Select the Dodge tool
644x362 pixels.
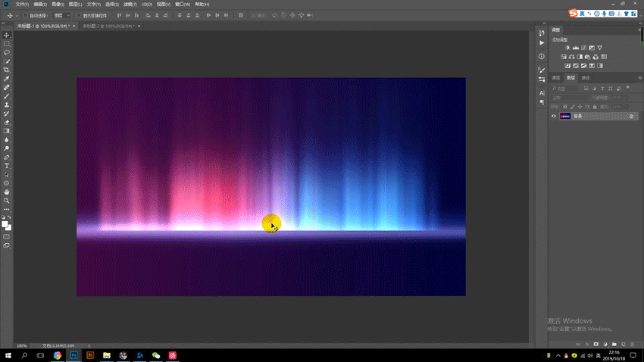click(x=7, y=148)
